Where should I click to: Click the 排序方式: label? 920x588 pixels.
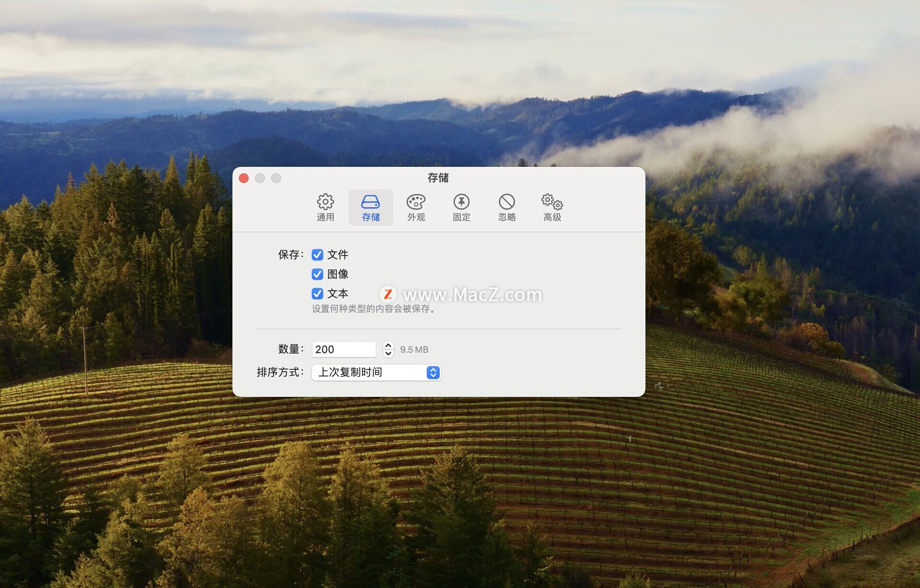(x=280, y=372)
